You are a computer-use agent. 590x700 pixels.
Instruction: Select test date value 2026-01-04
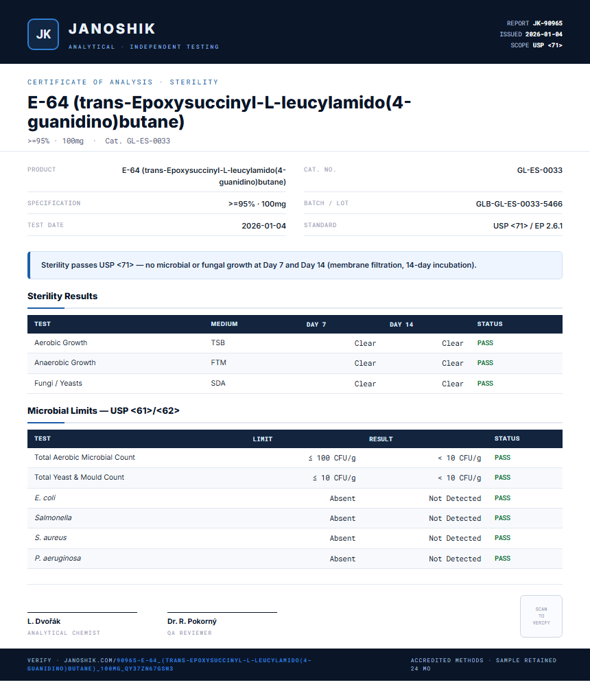(263, 226)
